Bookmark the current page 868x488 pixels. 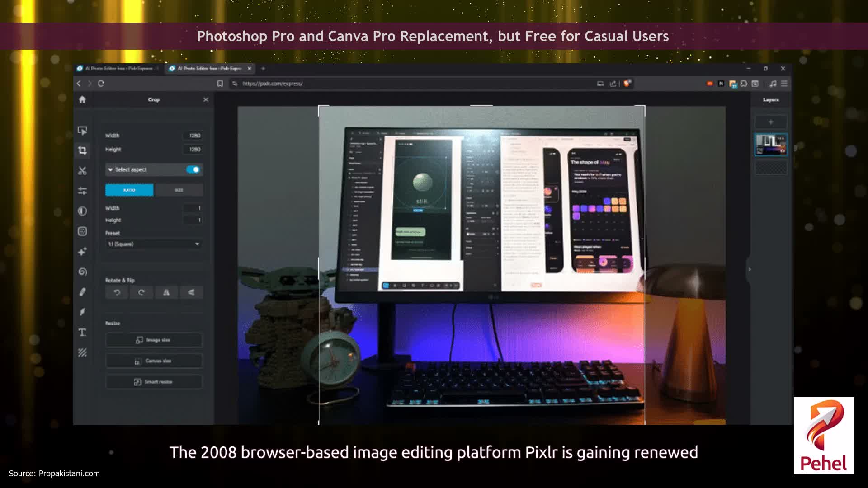[x=220, y=84]
